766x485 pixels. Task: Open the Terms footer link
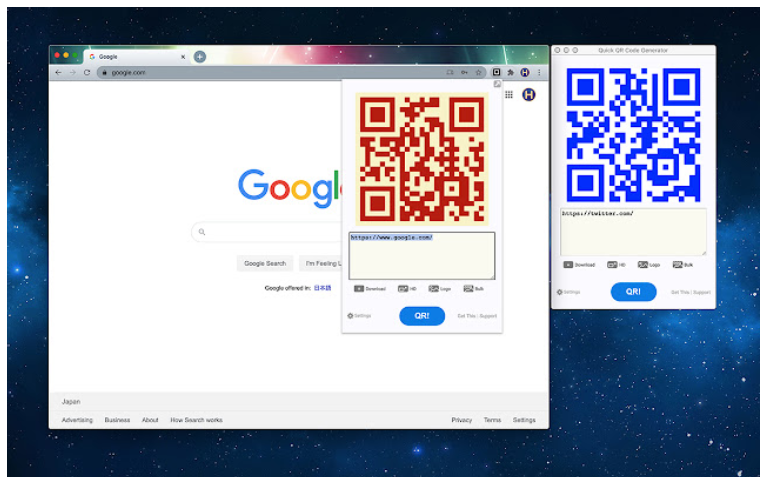492,420
